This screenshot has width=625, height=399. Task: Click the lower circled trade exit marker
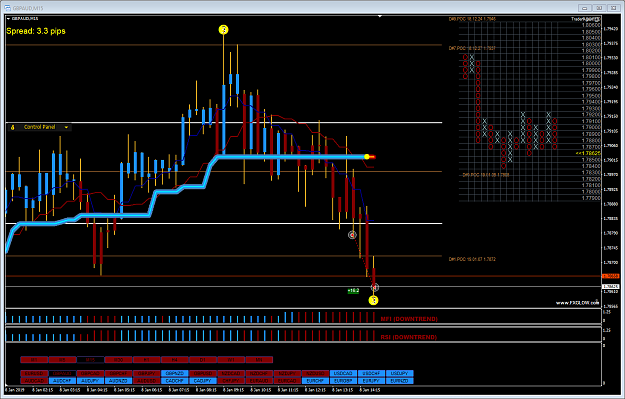coord(374,287)
